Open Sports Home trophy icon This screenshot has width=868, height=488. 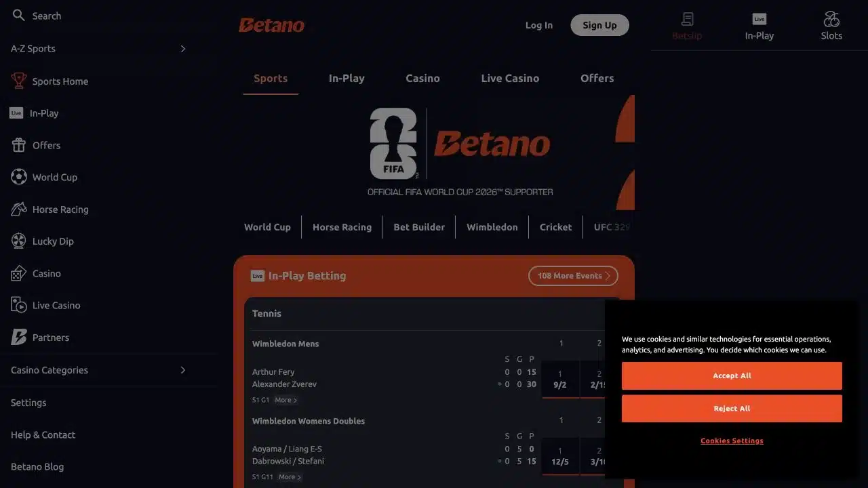tap(19, 81)
